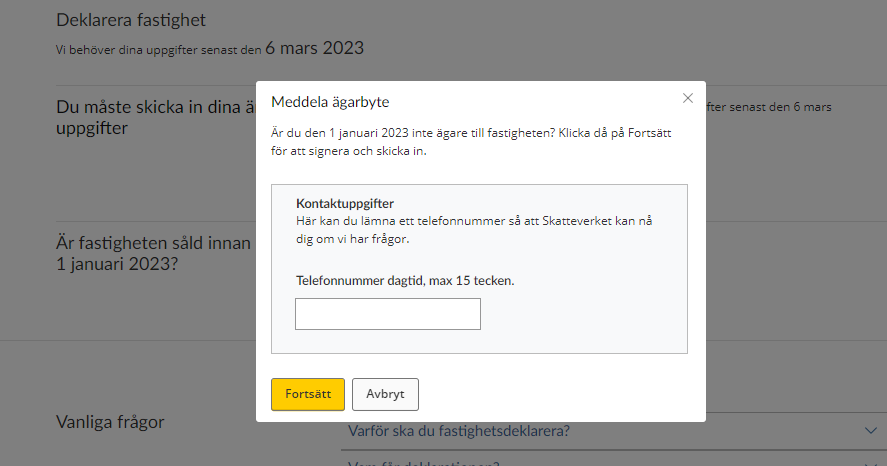Image resolution: width=887 pixels, height=466 pixels.
Task: Click 'Du måste skicka in dina' heading
Action: pyautogui.click(x=156, y=107)
